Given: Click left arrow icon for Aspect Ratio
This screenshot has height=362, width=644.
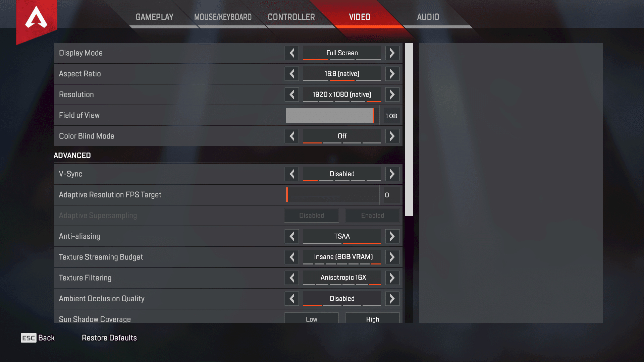Looking at the screenshot, I should click(x=292, y=73).
